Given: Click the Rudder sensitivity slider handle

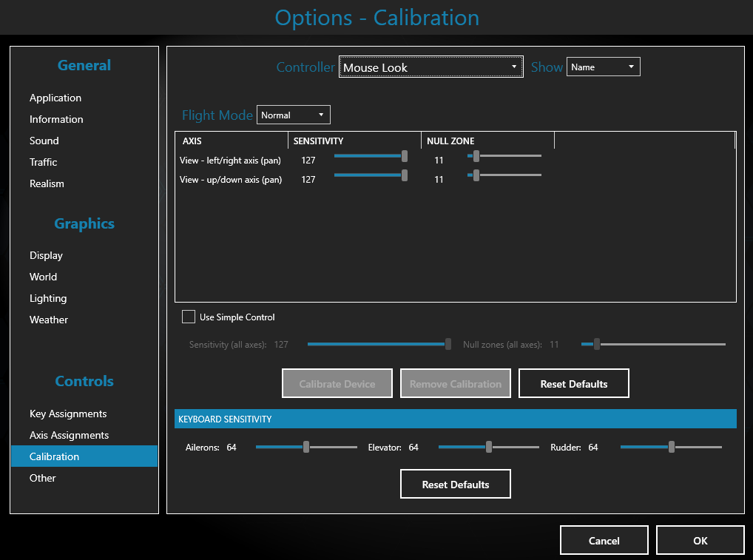Looking at the screenshot, I should point(671,447).
